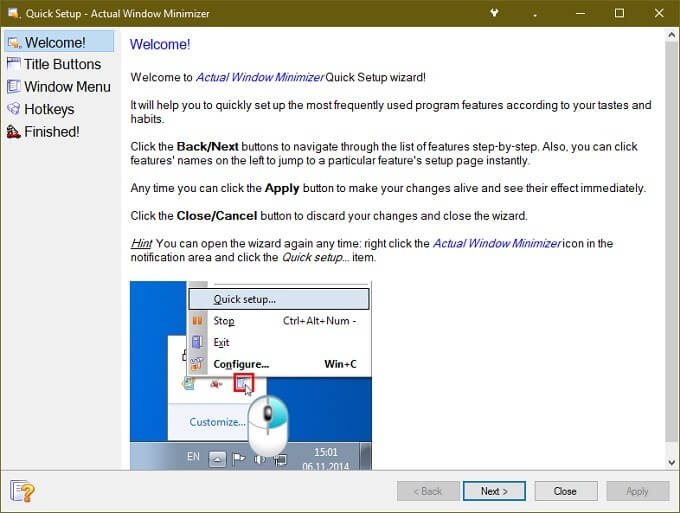Maximize the Quick Setup window
Viewport: 680px width, 513px height.
click(x=620, y=13)
